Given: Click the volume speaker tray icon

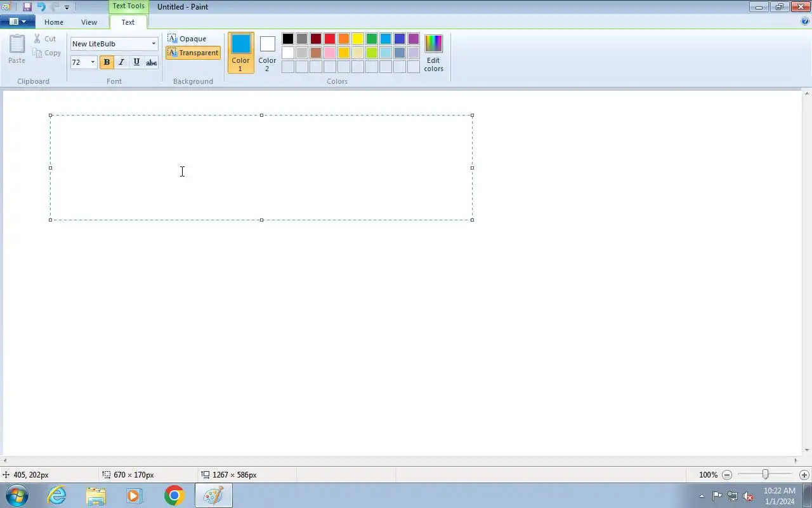Looking at the screenshot, I should 749,496.
